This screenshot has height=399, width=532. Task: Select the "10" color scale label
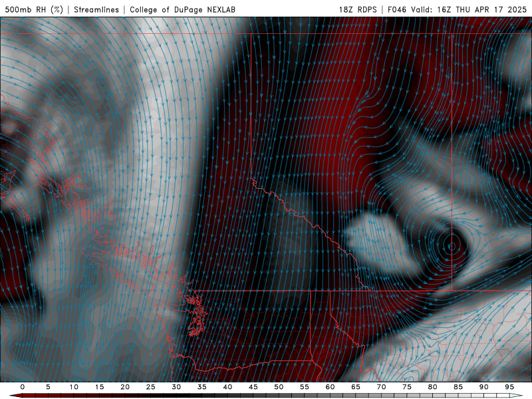74,387
